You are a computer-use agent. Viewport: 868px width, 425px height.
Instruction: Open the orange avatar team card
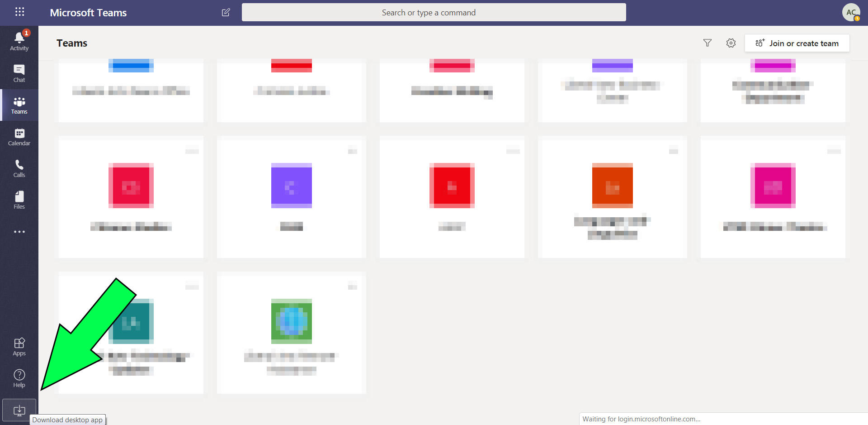click(613, 197)
